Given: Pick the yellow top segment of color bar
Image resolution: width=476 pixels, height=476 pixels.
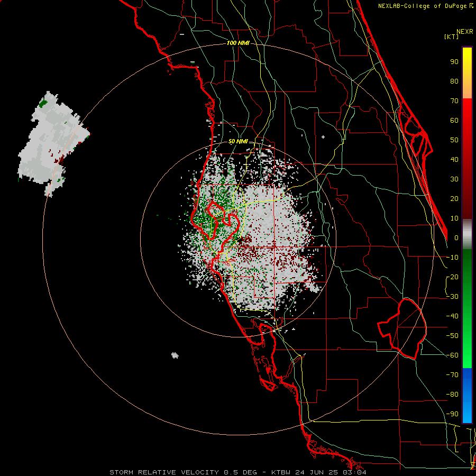Looking at the screenshot, I should [467, 73].
